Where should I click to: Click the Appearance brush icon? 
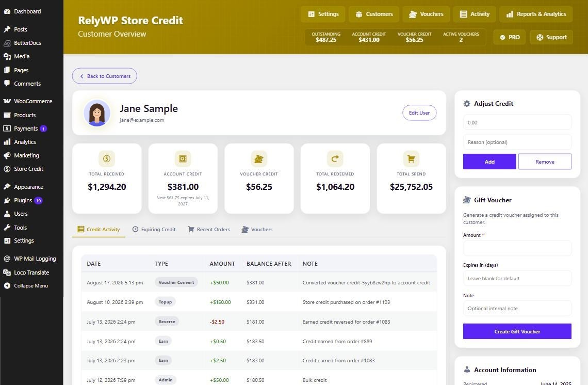point(7,187)
